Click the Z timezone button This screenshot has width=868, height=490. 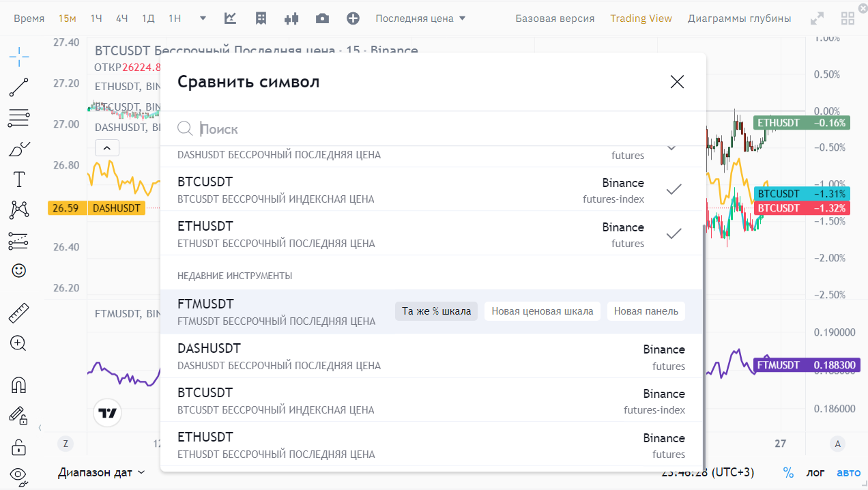(x=66, y=444)
